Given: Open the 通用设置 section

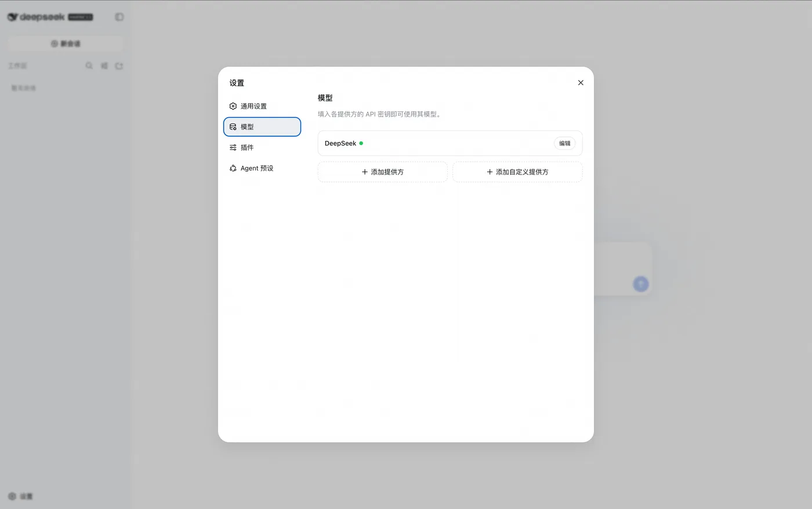Looking at the screenshot, I should [262, 106].
